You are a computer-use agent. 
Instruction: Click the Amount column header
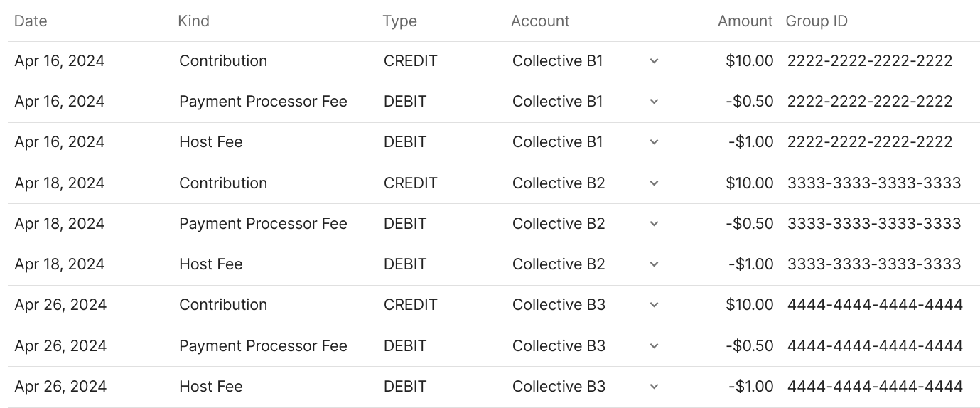[x=745, y=21]
